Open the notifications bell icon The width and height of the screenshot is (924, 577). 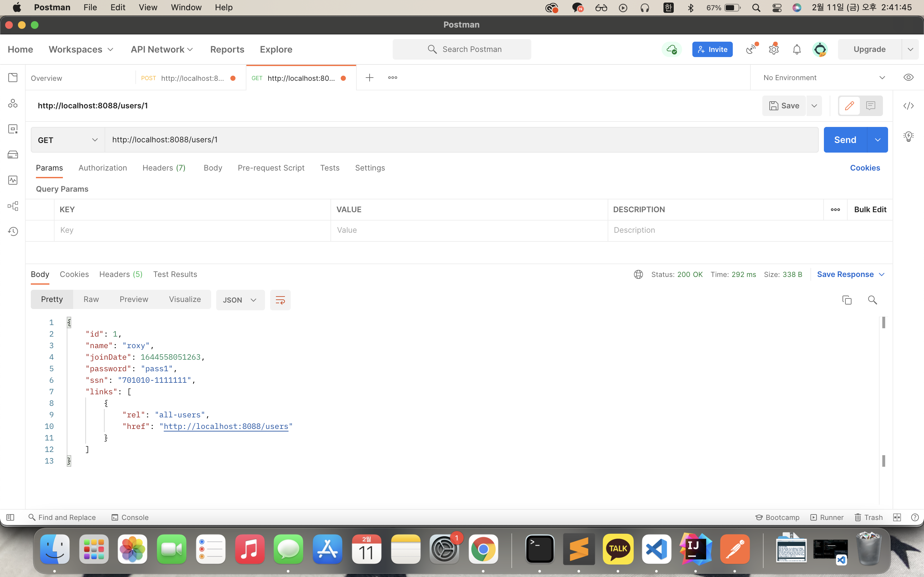coord(797,49)
